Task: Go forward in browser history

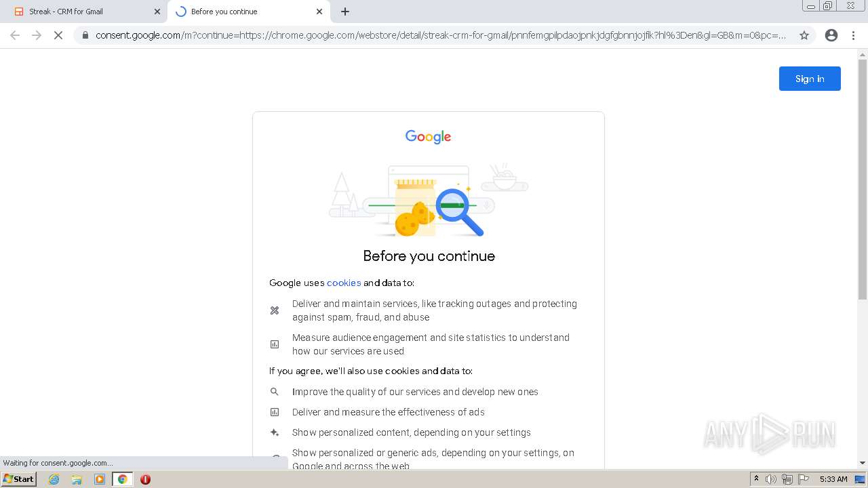Action: [37, 35]
